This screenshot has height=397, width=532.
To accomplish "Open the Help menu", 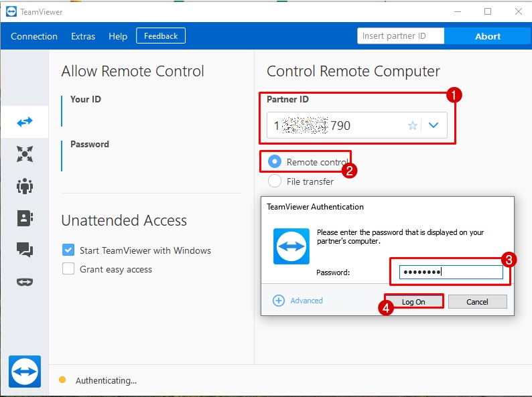I will tap(118, 36).
